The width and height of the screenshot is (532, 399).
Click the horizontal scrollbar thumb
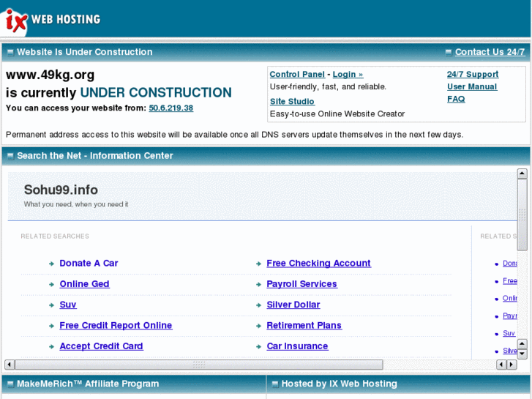199,365
